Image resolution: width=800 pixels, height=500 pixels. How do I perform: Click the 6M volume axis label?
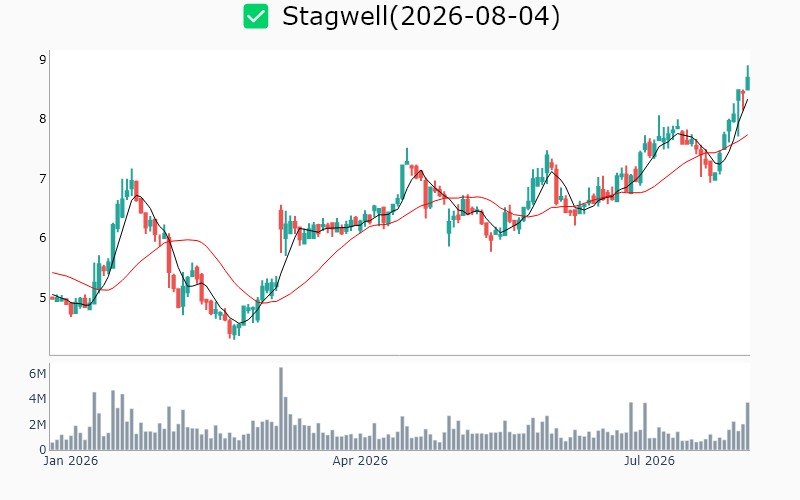click(37, 374)
